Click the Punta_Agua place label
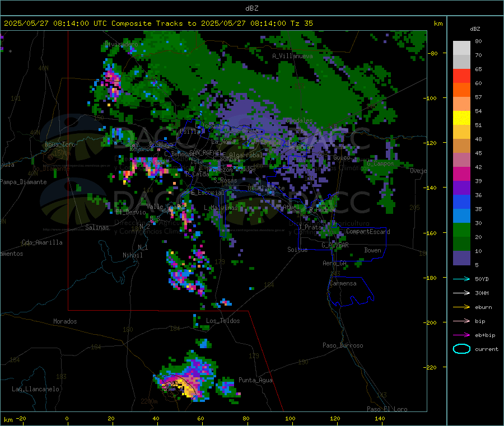Image resolution: width=504 pixels, height=426 pixels. click(255, 380)
